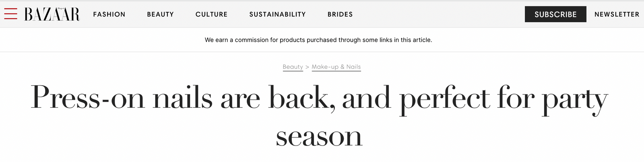Screen dimensions: 644x162
Task: Click the 'Press-on nails are back' headline line
Action: (x=319, y=98)
